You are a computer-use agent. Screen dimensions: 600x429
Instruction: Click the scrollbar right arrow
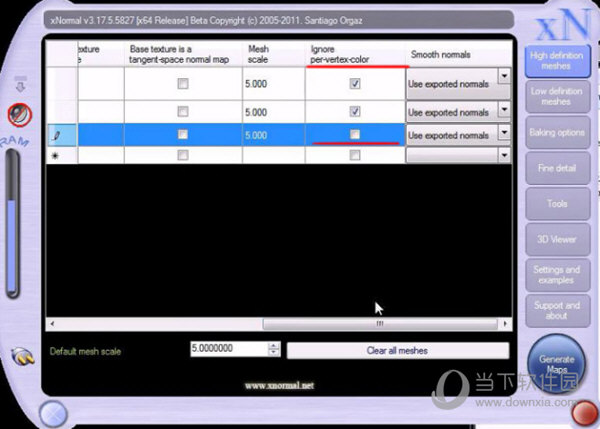point(505,324)
